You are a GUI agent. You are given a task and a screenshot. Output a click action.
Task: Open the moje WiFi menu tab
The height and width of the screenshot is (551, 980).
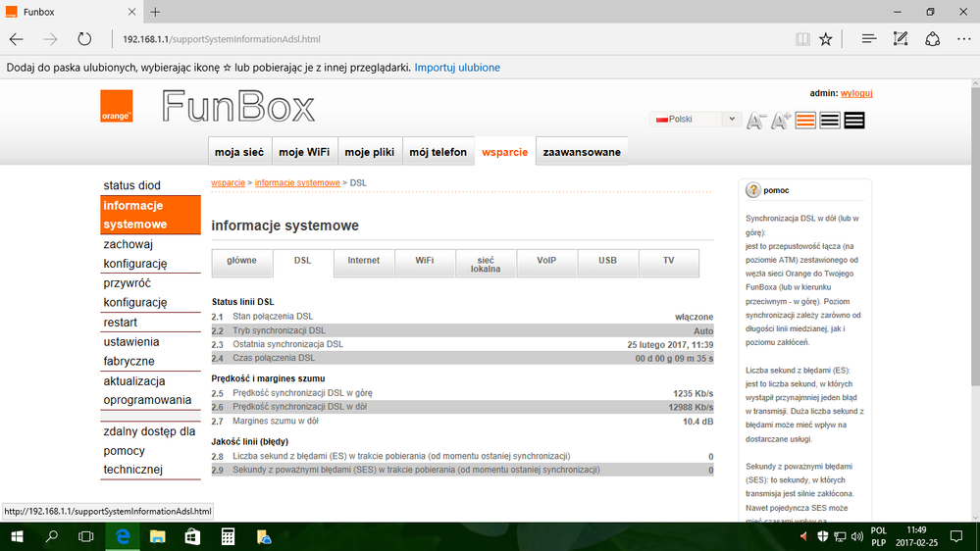pyautogui.click(x=304, y=152)
